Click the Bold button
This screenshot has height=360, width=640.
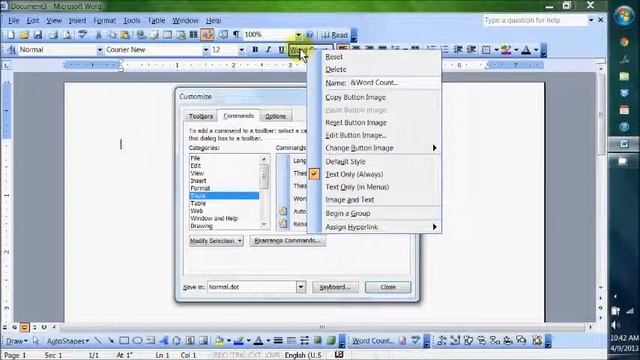click(255, 50)
